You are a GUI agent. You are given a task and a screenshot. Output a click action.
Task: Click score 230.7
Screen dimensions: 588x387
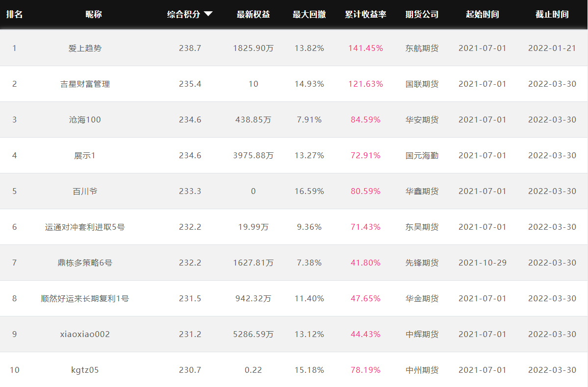click(190, 370)
